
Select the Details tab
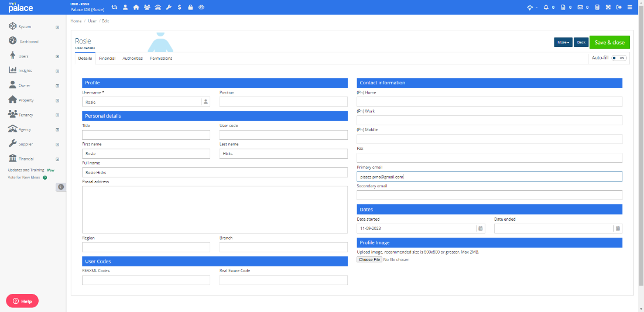click(x=85, y=59)
